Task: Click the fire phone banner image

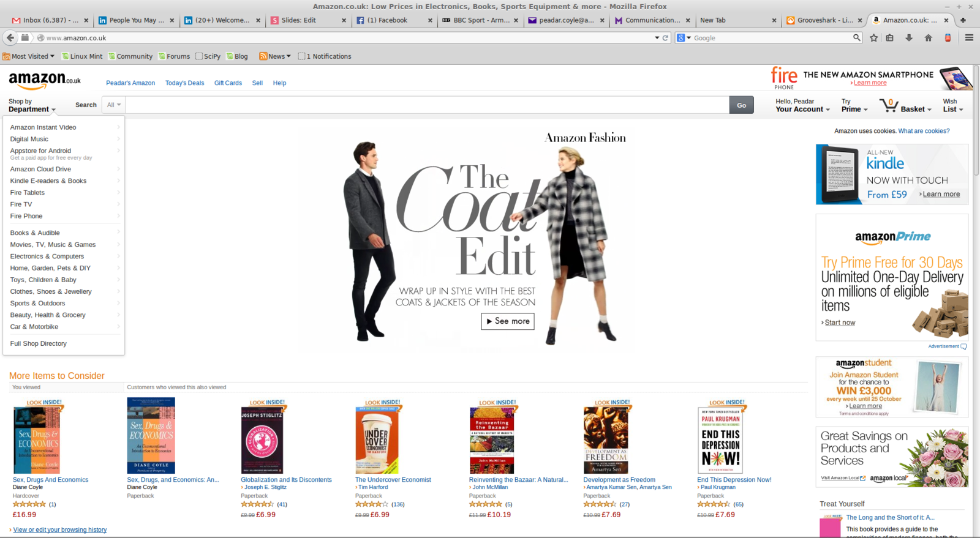Action: [x=870, y=78]
